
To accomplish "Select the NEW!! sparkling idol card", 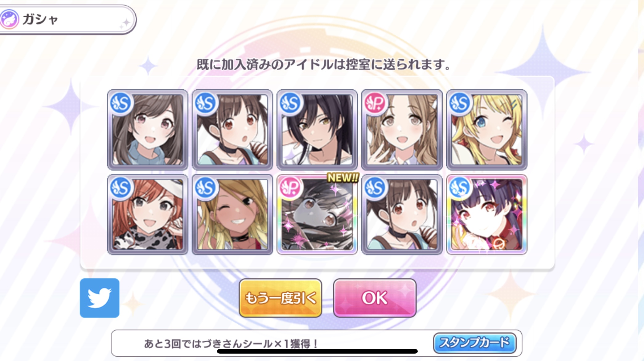I will pyautogui.click(x=317, y=215).
